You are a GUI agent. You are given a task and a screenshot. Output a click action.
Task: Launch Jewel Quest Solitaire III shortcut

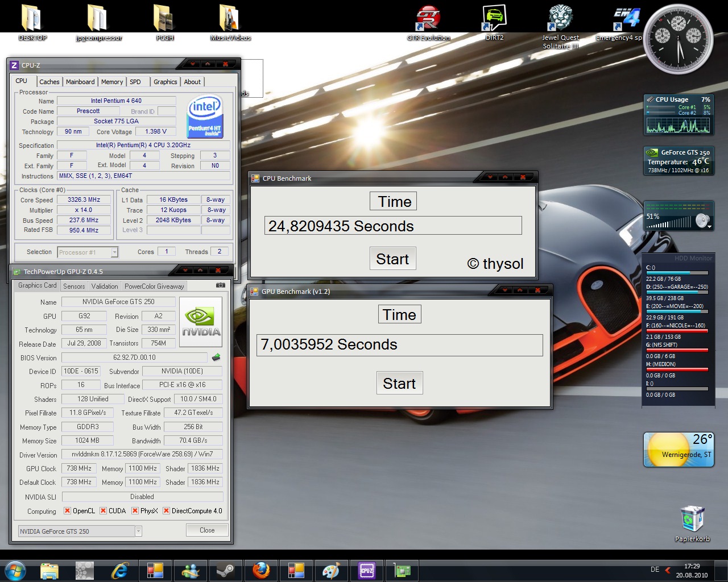(560, 26)
